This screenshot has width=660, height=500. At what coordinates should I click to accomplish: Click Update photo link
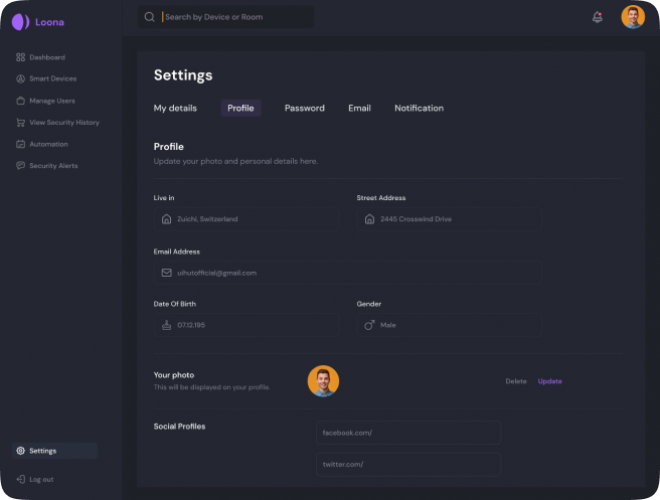[550, 381]
